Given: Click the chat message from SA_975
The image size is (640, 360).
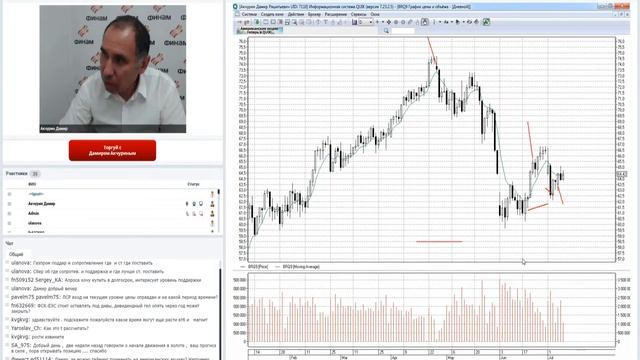Looking at the screenshot, I should (x=114, y=348).
